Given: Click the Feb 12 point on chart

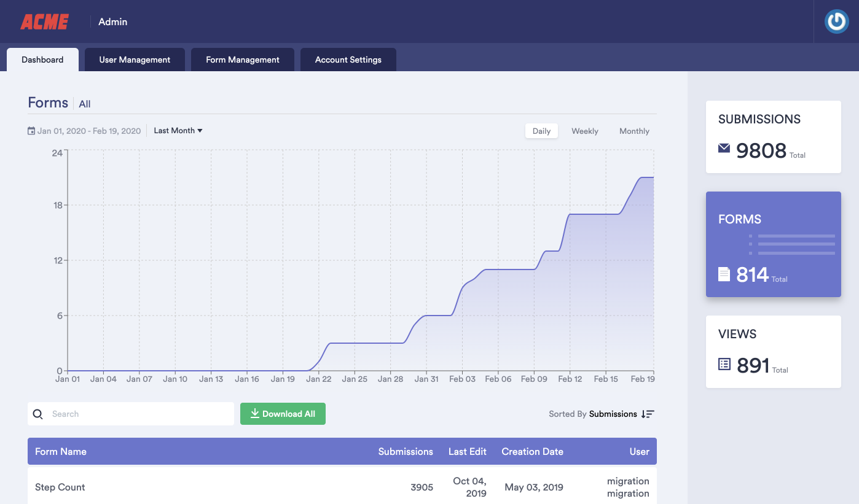Looking at the screenshot, I should coord(570,214).
